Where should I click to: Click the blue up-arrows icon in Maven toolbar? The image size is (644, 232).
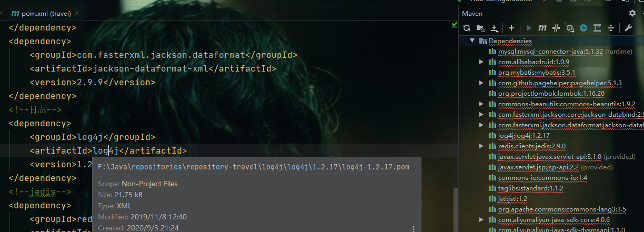click(x=597, y=28)
